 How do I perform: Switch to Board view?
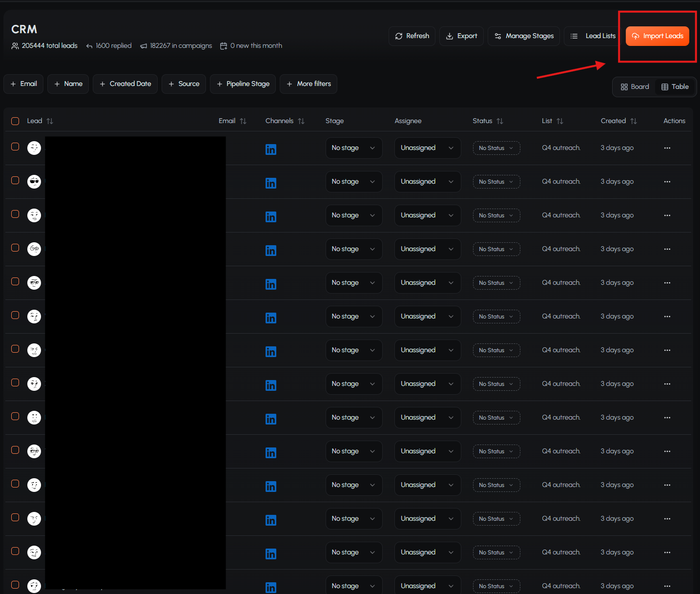pyautogui.click(x=635, y=87)
